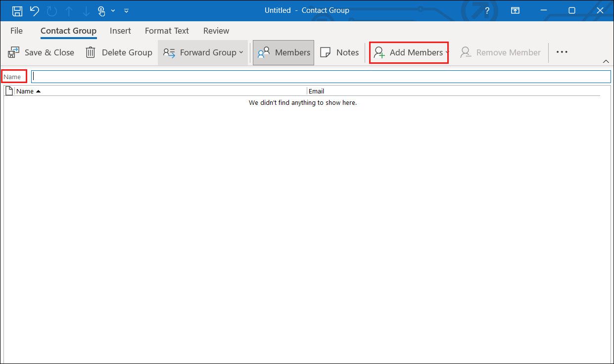Sort by the Email column header
Image resolution: width=614 pixels, height=364 pixels.
pyautogui.click(x=453, y=91)
